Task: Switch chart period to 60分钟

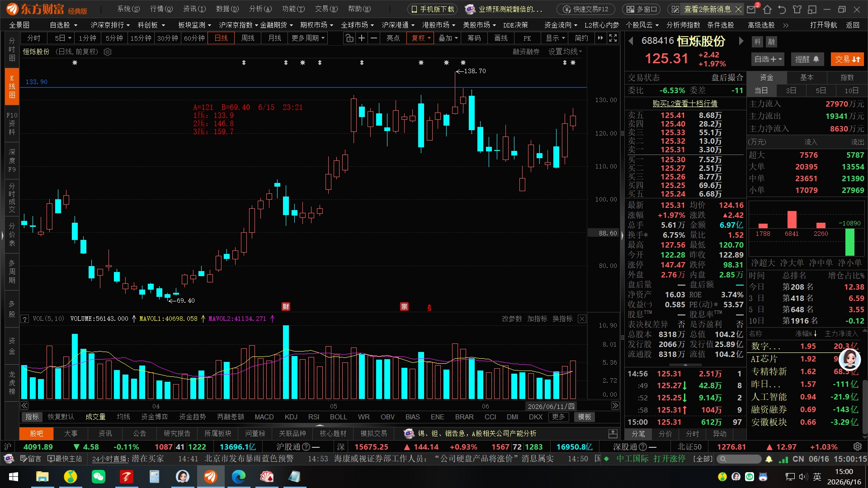Action: click(194, 38)
